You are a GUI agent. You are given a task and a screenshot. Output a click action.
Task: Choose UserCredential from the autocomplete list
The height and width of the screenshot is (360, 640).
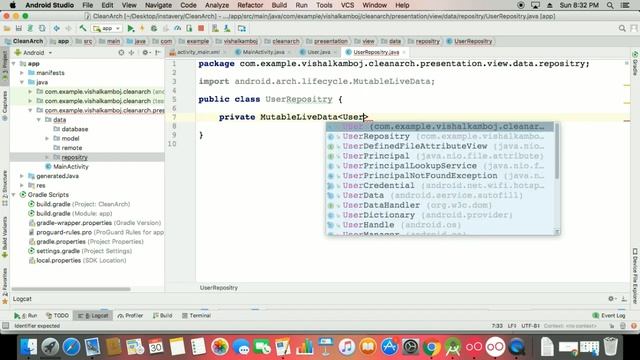(x=440, y=186)
